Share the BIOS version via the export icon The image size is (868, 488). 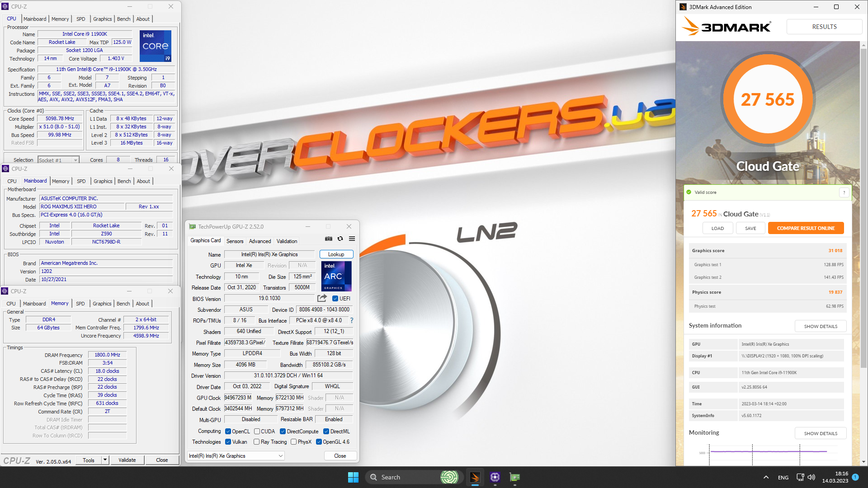(x=322, y=298)
